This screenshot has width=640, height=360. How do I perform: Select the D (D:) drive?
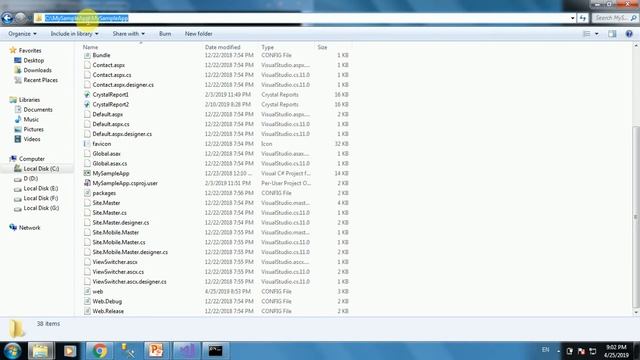(31, 178)
